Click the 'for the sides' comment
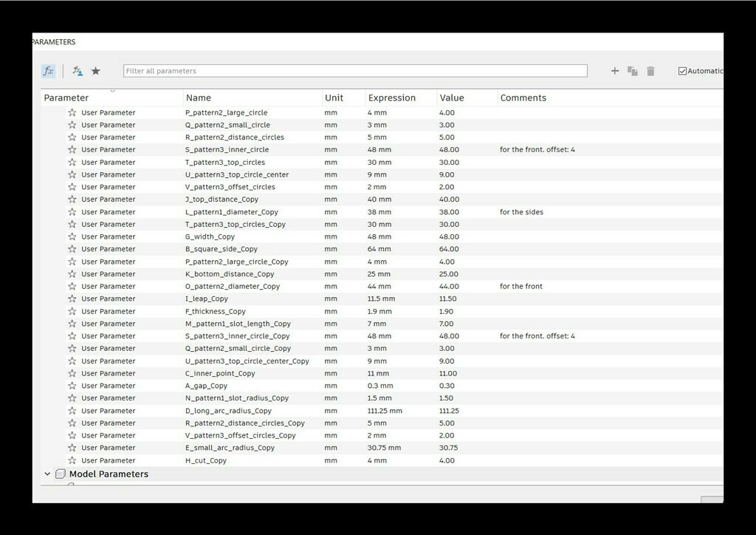The height and width of the screenshot is (535, 756). 521,212
